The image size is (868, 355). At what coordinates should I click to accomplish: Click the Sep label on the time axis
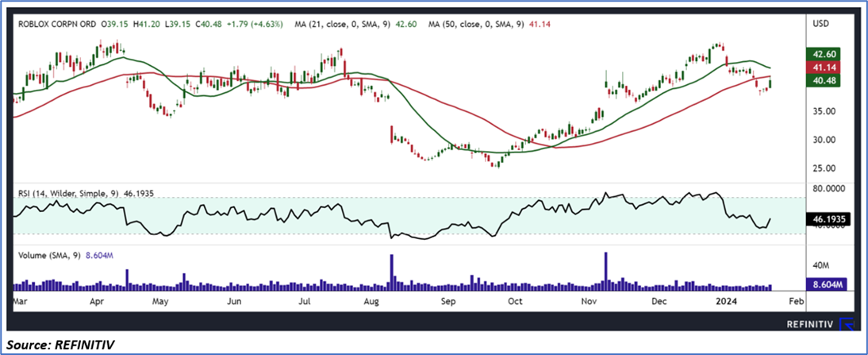coord(448,301)
